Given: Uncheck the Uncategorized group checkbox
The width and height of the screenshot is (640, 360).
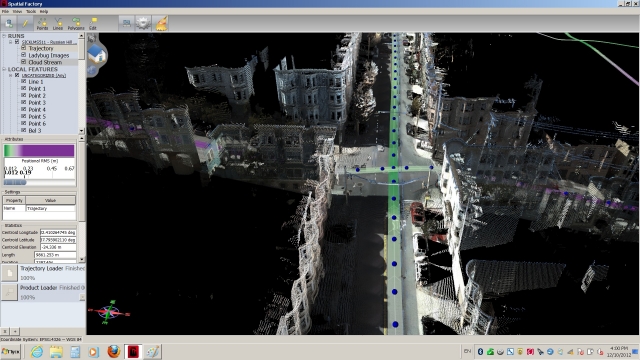Looking at the screenshot, I should tap(17, 75).
